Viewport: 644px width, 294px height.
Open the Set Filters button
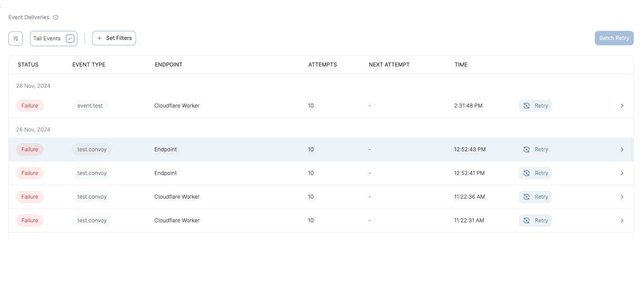coord(114,38)
